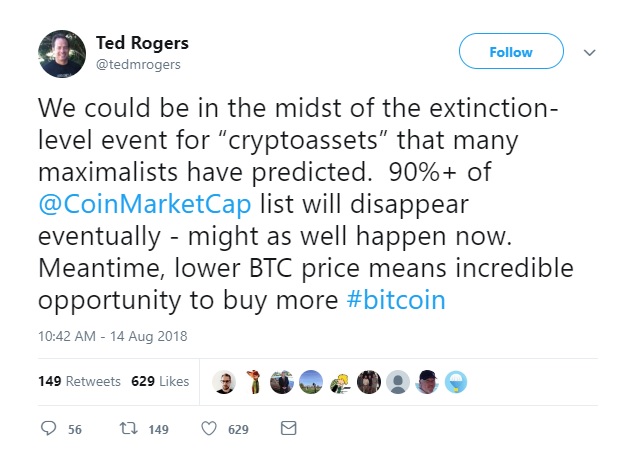Click the default gray silhouette liker avatar
This screenshot has height=460, width=633.
point(397,382)
